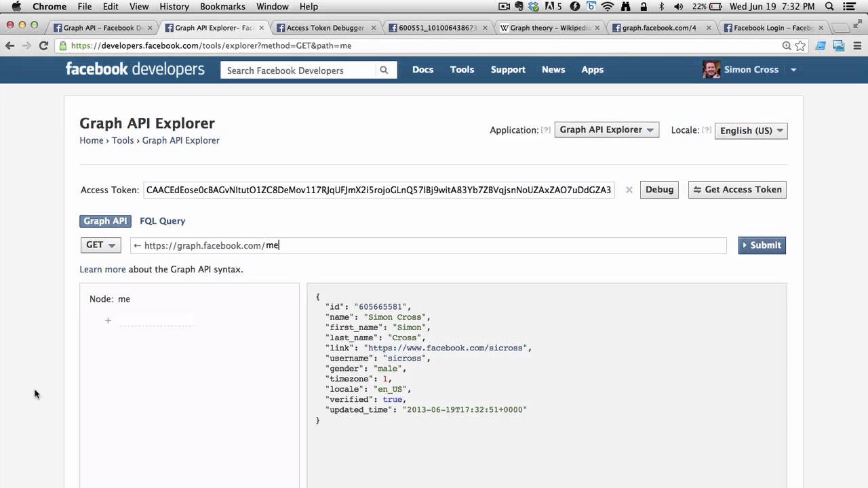868x488 pixels.
Task: Switch to the FQL Query tab
Action: (162, 221)
